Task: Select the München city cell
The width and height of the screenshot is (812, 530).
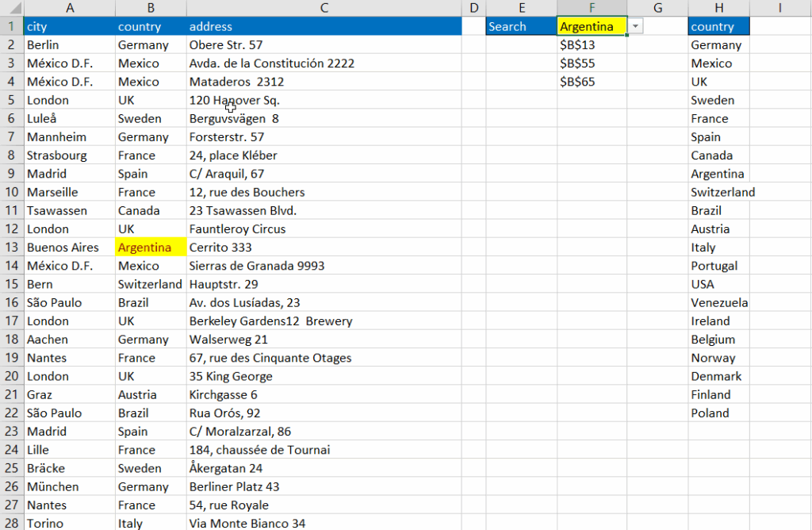Action: tap(70, 486)
